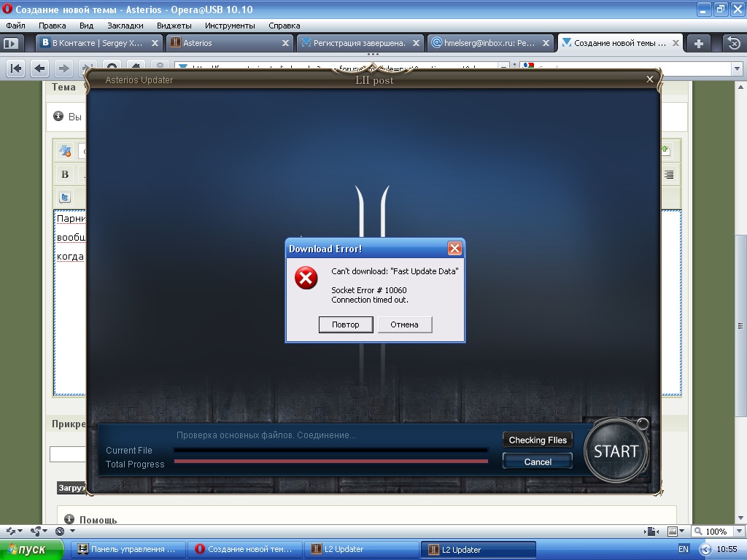Close the В Контакте tab
Image resolution: width=747 pixels, height=560 pixels.
tap(155, 43)
